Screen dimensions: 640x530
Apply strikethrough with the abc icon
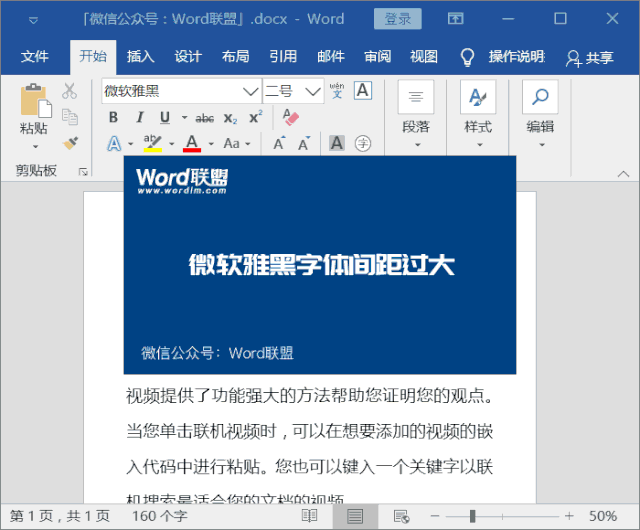click(x=204, y=118)
